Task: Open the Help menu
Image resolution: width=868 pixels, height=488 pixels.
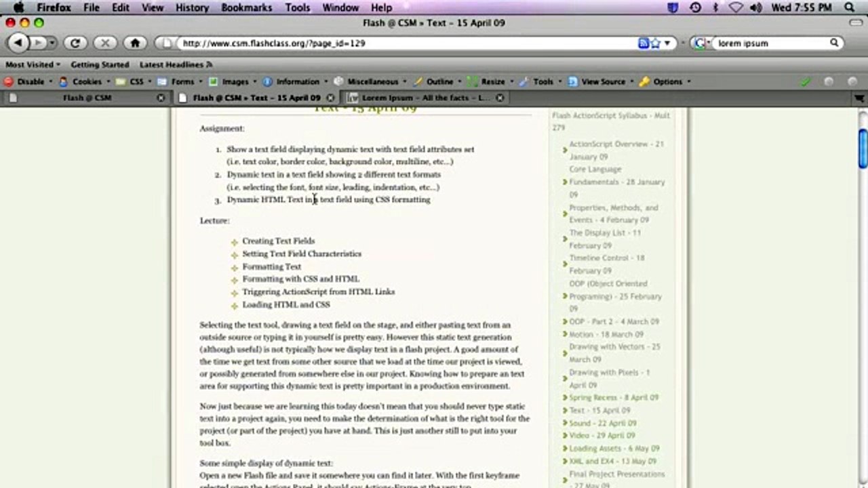Action: (381, 7)
